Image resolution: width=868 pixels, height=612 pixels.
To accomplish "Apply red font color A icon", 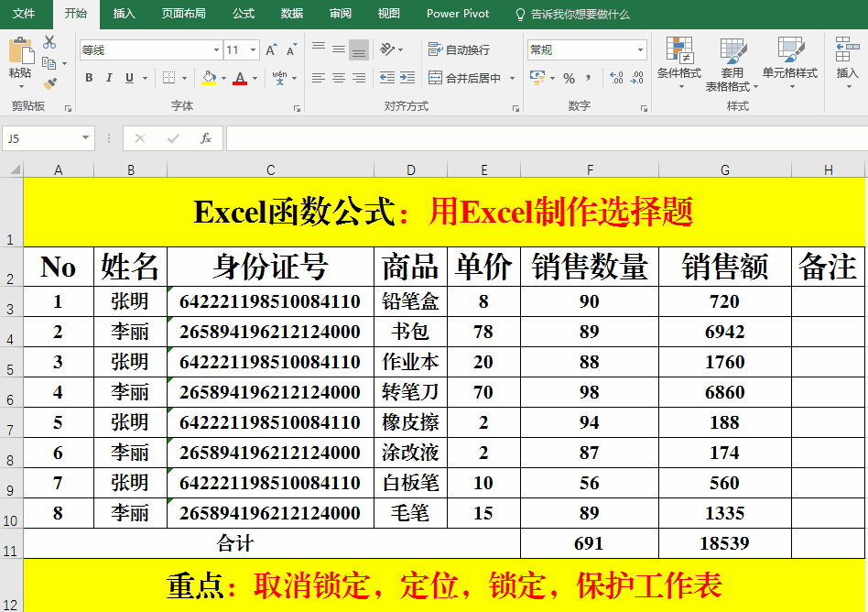I will [240, 78].
